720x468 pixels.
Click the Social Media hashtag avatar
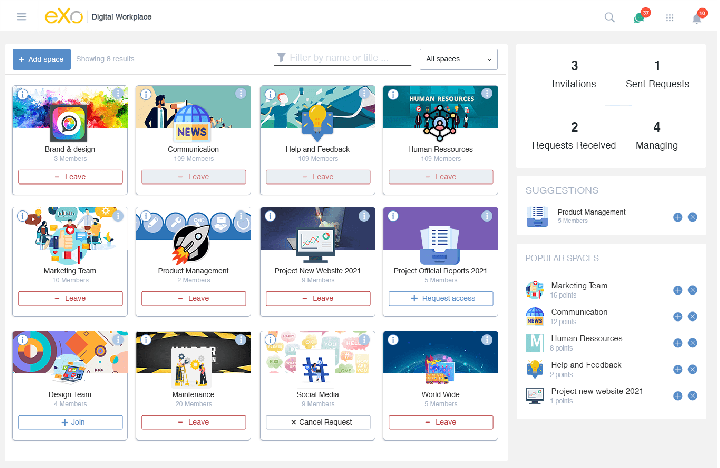click(315, 368)
